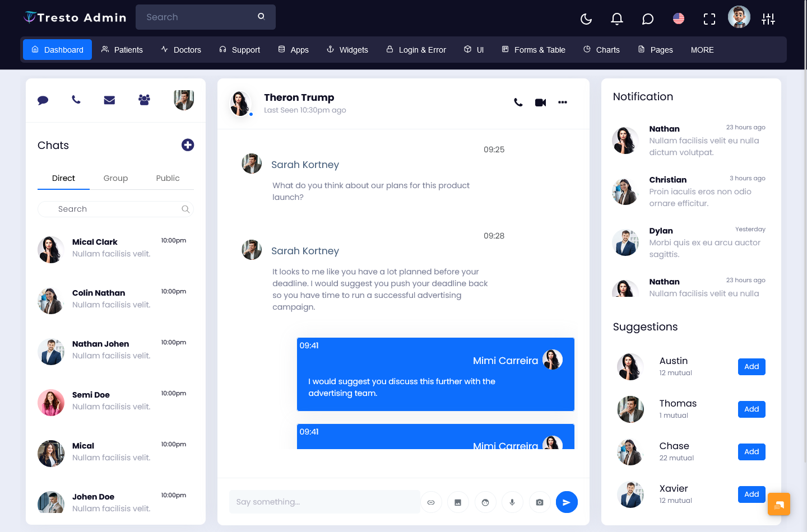Image resolution: width=807 pixels, height=532 pixels.
Task: Open notifications via the bell icon
Action: click(616, 18)
